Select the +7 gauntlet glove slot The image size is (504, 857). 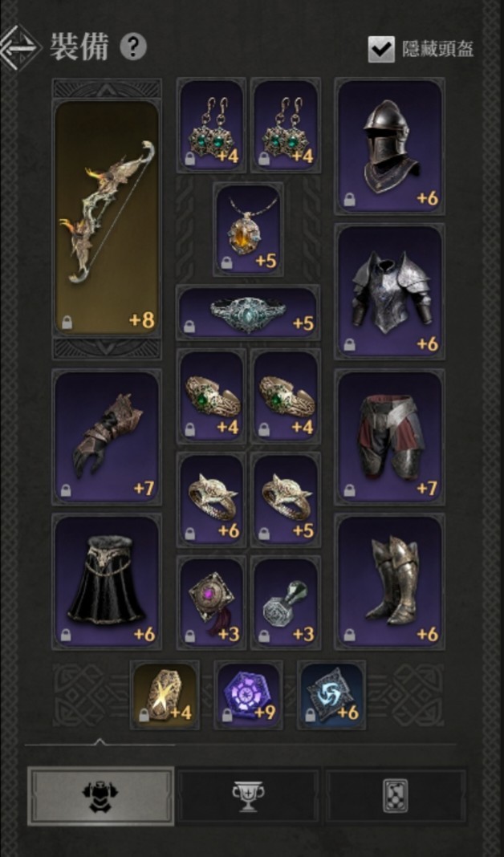107,437
